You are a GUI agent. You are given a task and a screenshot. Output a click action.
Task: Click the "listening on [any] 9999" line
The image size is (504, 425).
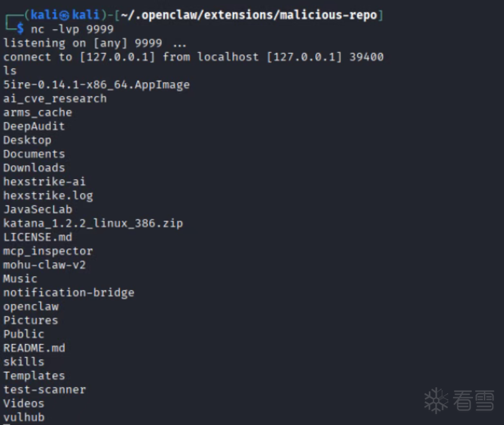point(83,43)
